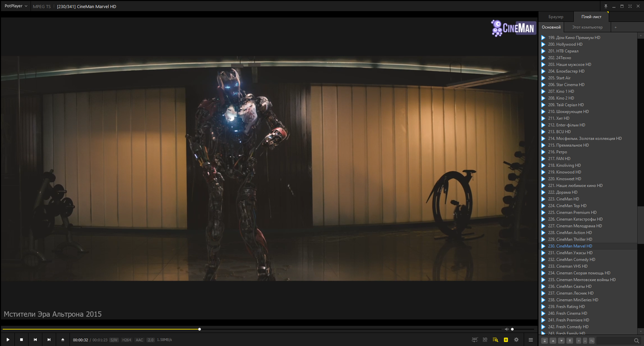
Task: Toggle 3D video mode
Action: [x=485, y=339]
